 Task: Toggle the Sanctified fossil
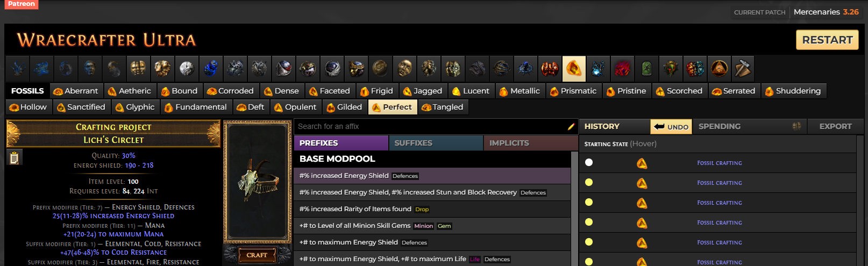81,107
